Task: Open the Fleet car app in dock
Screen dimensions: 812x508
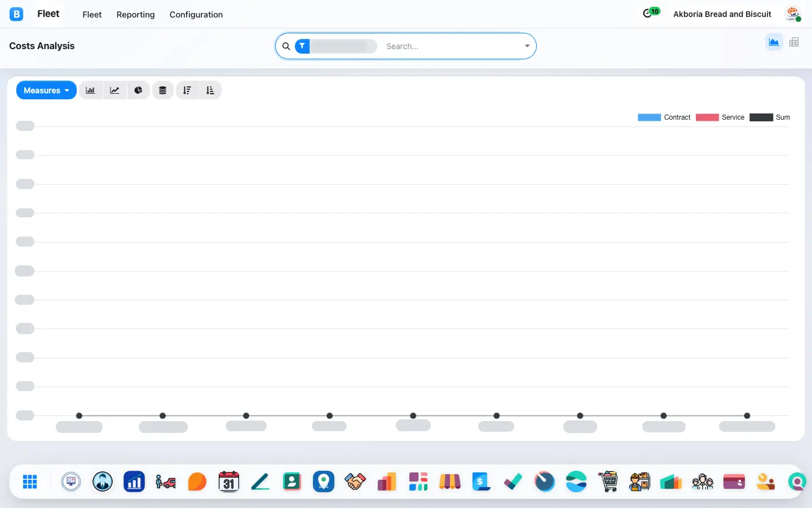Action: click(x=166, y=481)
